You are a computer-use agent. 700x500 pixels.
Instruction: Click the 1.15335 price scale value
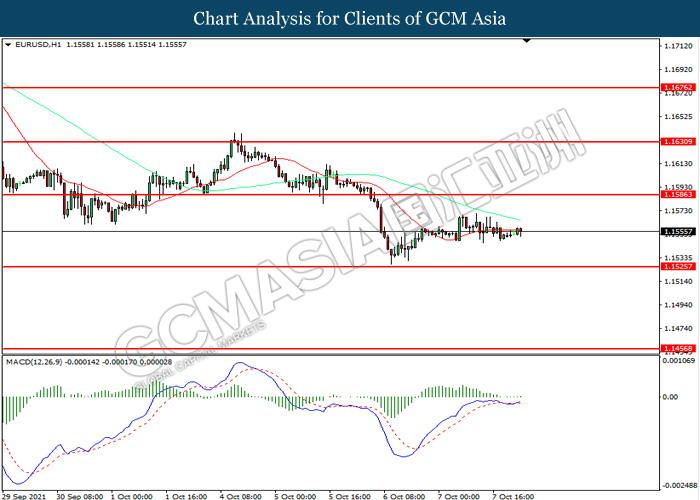[x=678, y=258]
